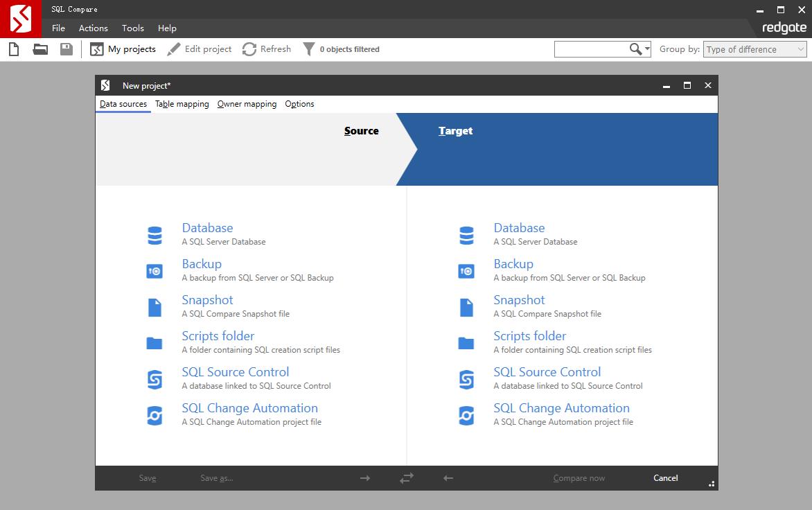Open the Tools menu

click(132, 28)
